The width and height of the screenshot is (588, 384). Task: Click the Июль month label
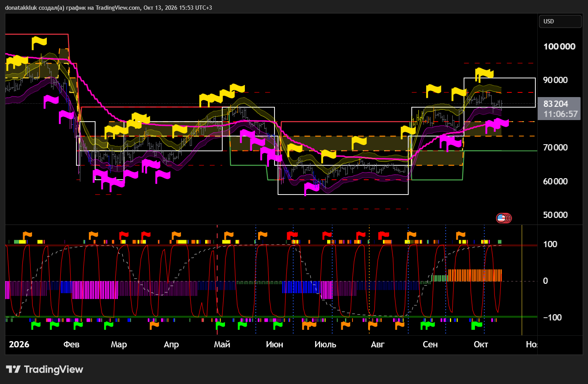[325, 344]
